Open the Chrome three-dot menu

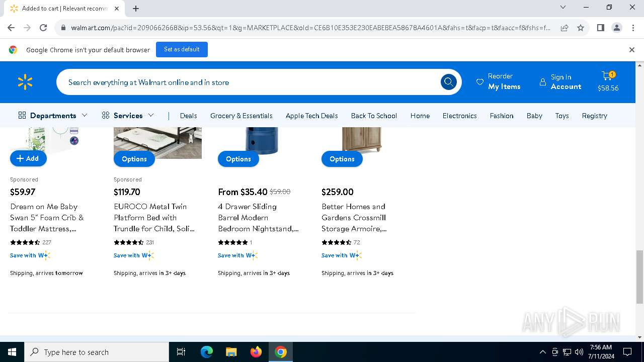coord(632,28)
